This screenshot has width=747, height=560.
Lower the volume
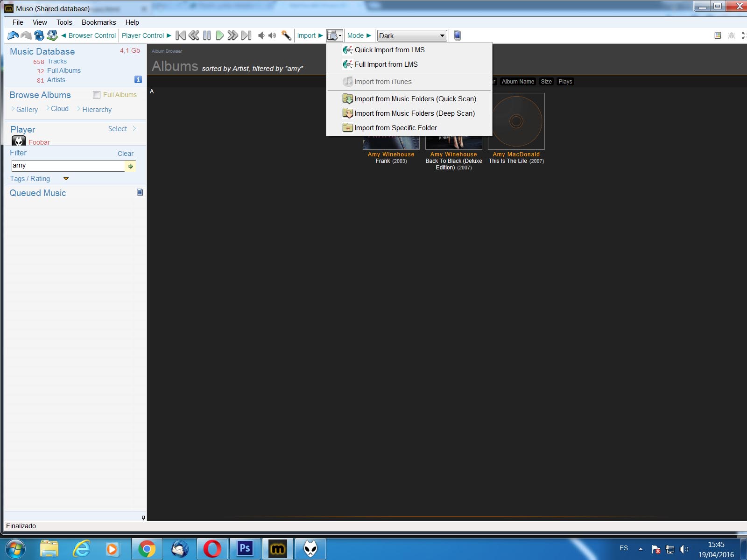[x=261, y=35]
